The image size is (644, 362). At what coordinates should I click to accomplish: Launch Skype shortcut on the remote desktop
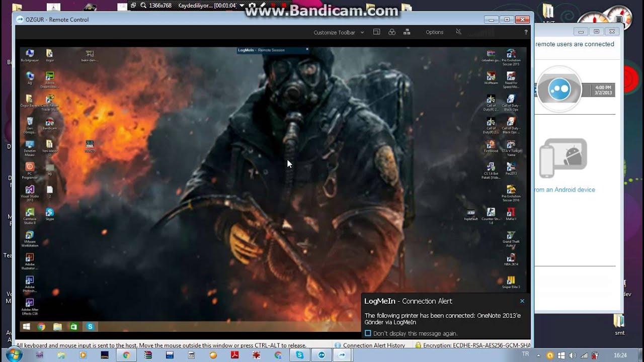coord(49,214)
